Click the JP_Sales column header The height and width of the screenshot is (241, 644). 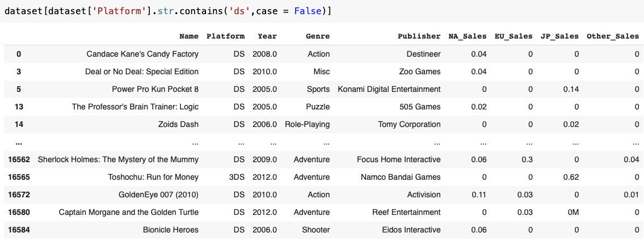[559, 36]
